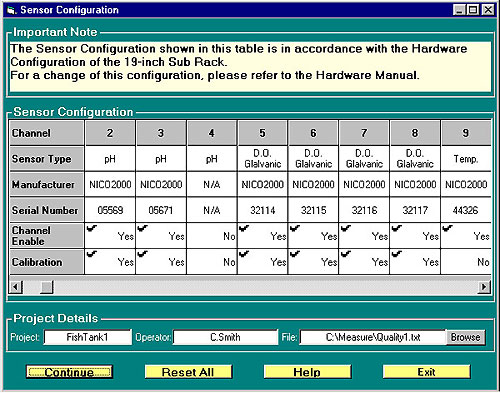
Task: Click the Reset All button
Action: tap(188, 372)
